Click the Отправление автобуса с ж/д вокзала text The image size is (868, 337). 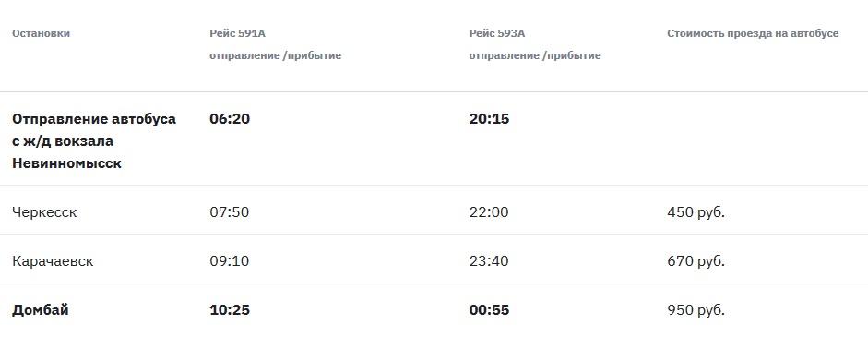[94, 130]
